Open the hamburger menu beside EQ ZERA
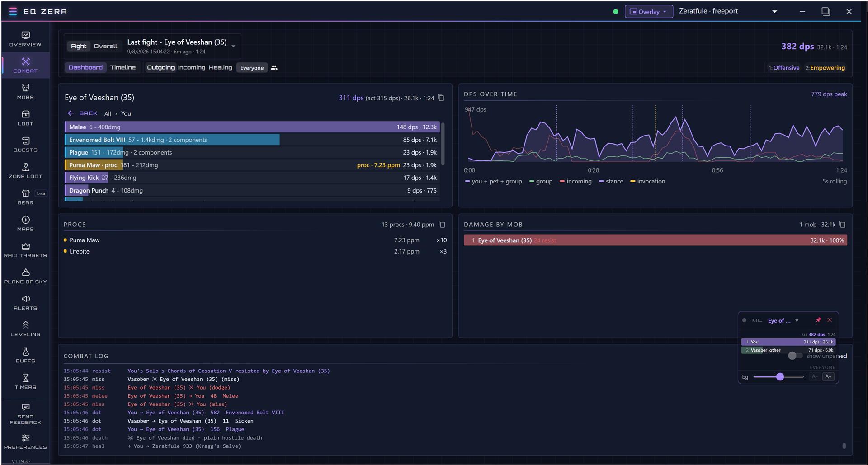This screenshot has width=868, height=465. 13,11
